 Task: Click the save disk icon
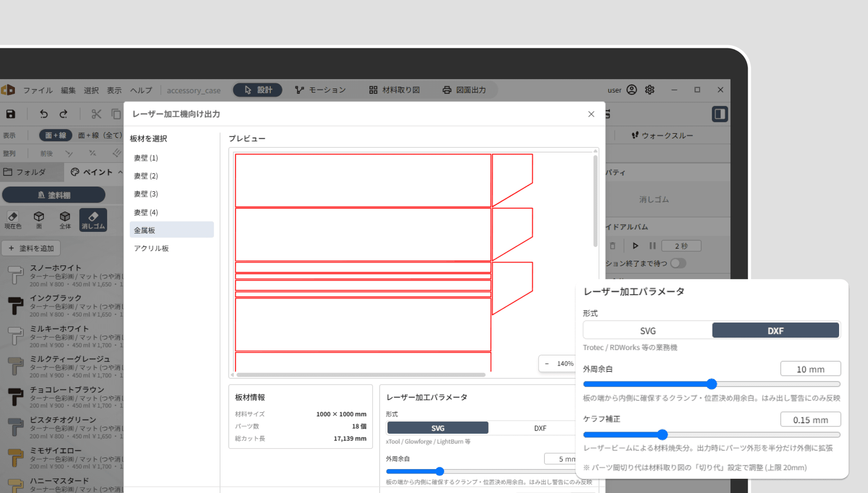10,114
